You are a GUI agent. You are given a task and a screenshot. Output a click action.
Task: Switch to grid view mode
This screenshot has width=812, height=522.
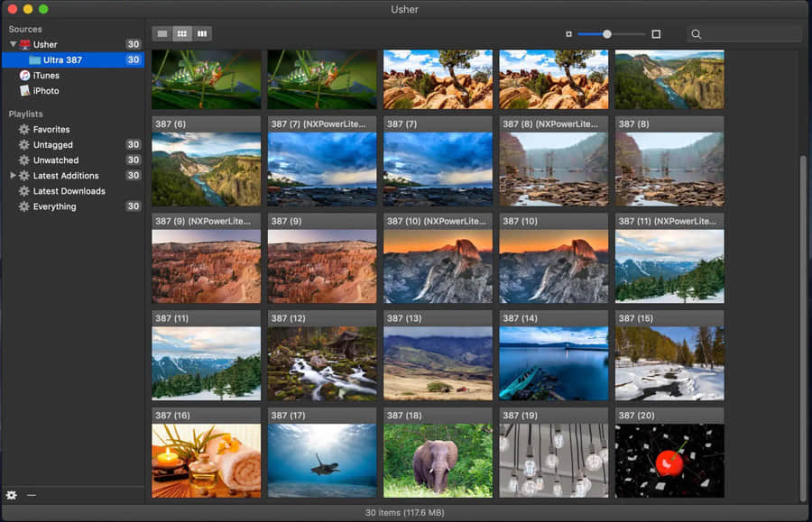click(182, 34)
